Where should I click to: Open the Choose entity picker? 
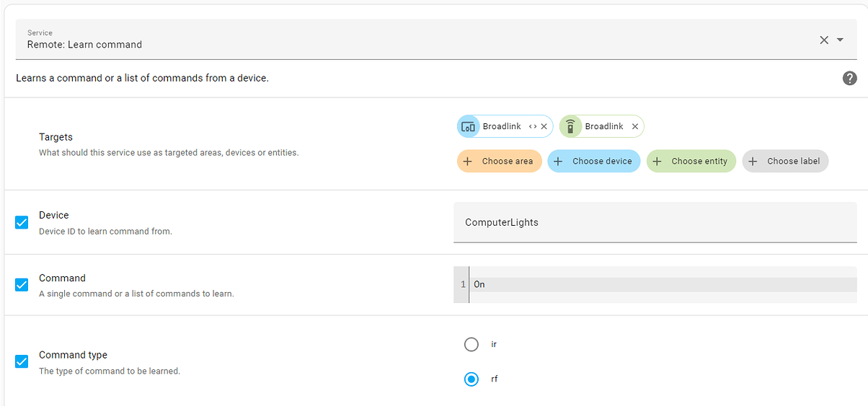coord(691,161)
